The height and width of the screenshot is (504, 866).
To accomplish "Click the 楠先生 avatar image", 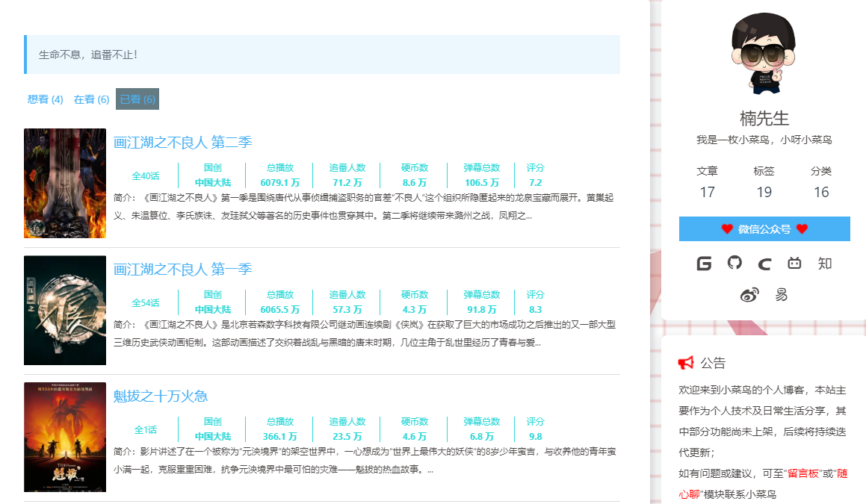I will pos(763,55).
